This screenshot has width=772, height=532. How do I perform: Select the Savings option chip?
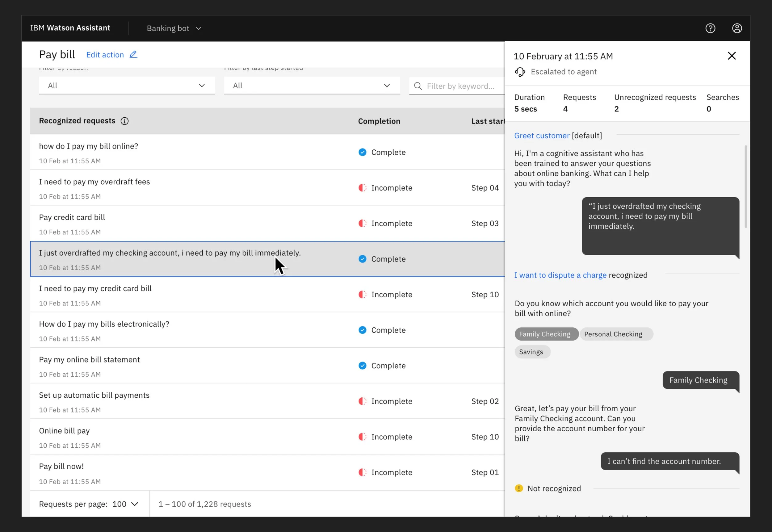coord(531,352)
